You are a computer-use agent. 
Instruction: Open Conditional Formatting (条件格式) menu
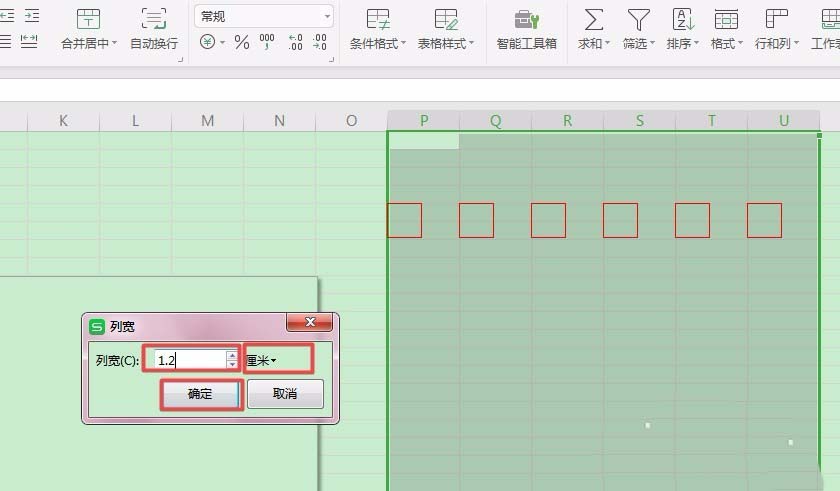(x=378, y=20)
